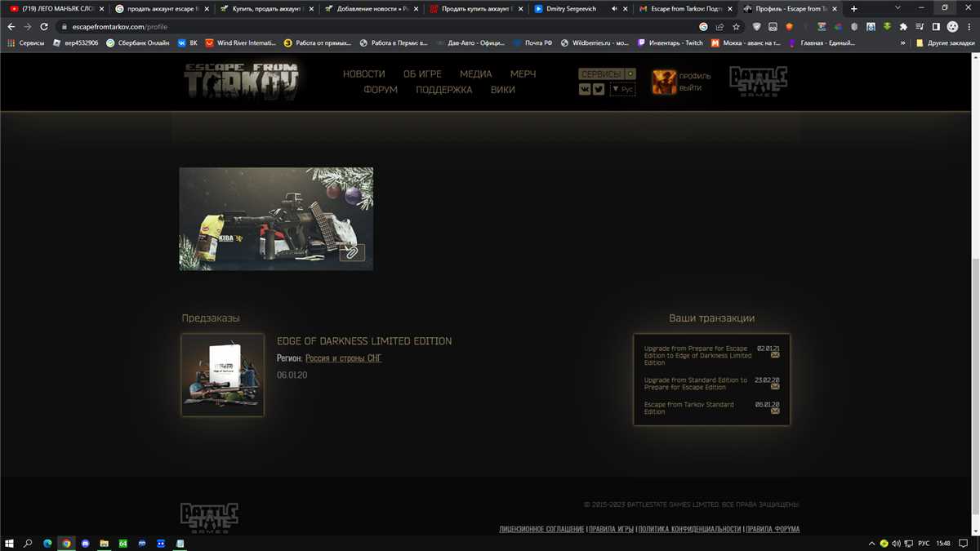Mute the Dmitry Sergeevich tab via speaker icon

point(614,9)
